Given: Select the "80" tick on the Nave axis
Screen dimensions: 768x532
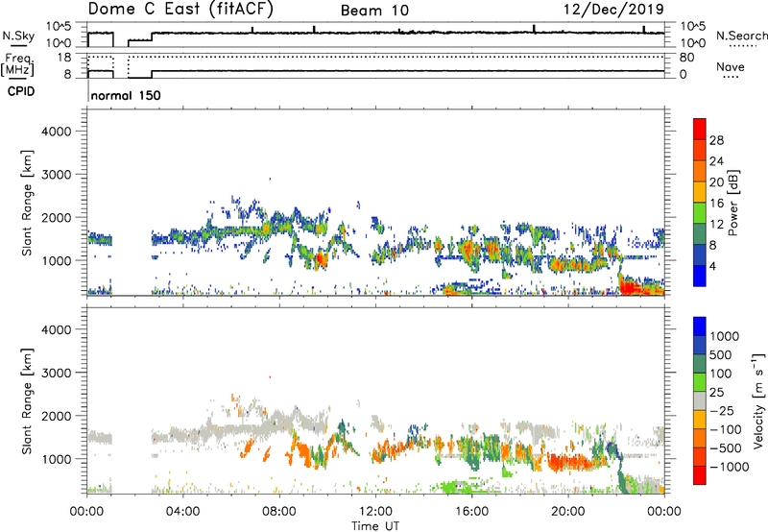Looking at the screenshot, I should pyautogui.click(x=686, y=58).
